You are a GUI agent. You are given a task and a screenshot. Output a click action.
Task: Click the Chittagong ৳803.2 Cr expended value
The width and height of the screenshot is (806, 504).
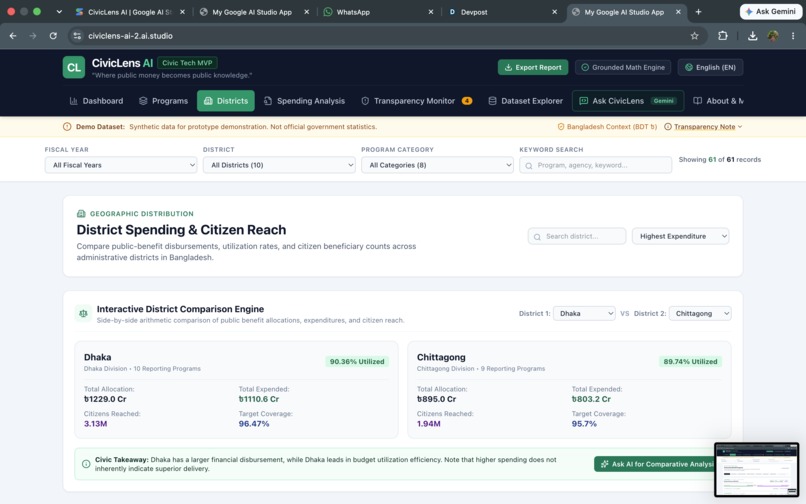tap(591, 399)
